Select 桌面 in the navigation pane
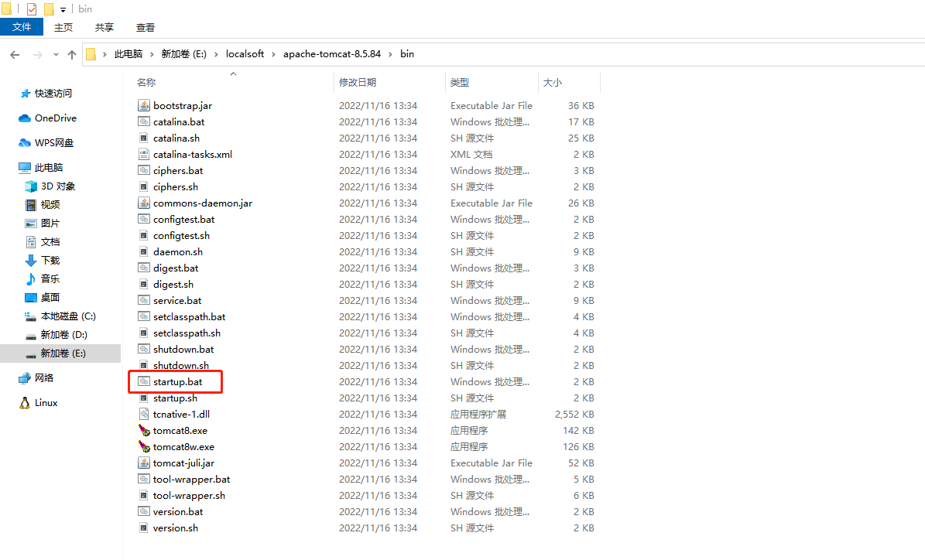 (50, 298)
